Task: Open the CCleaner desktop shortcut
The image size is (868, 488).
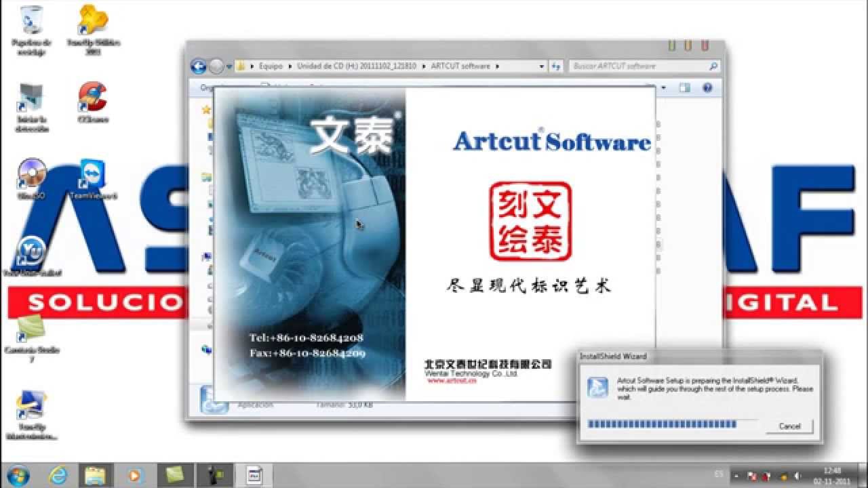Action: [x=93, y=102]
